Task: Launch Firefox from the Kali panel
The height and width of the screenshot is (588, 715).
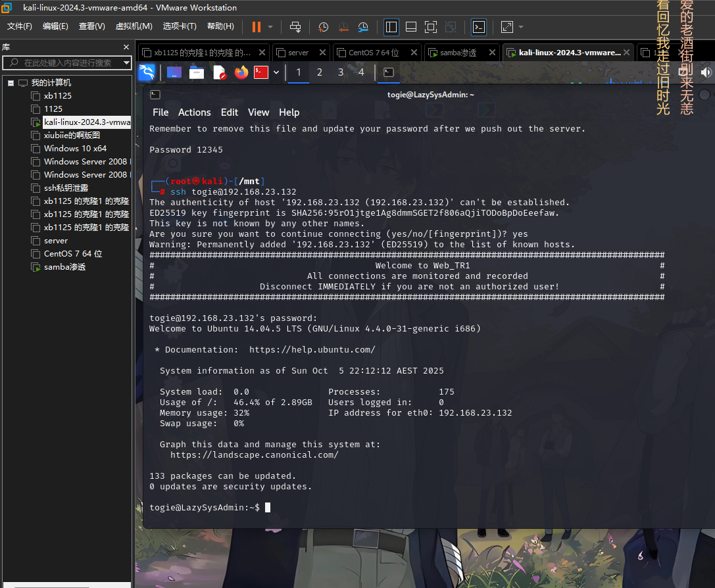Action: (x=241, y=72)
